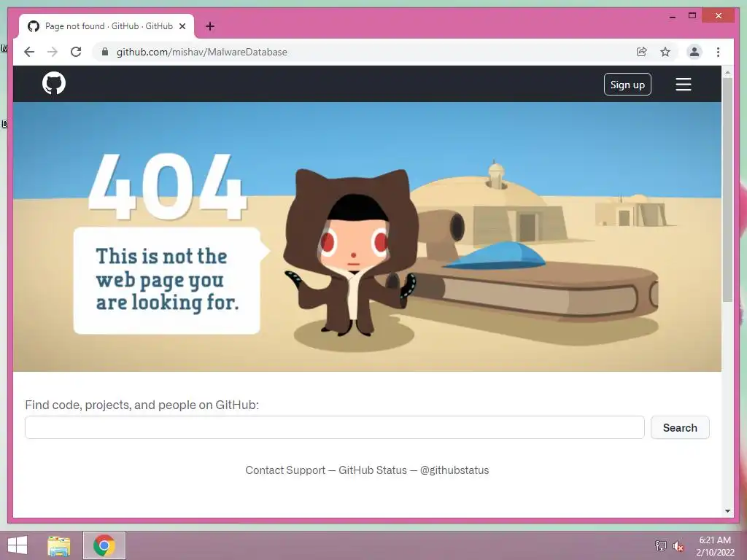Click the GitHub search input field
The height and width of the screenshot is (560, 747).
coord(334,427)
